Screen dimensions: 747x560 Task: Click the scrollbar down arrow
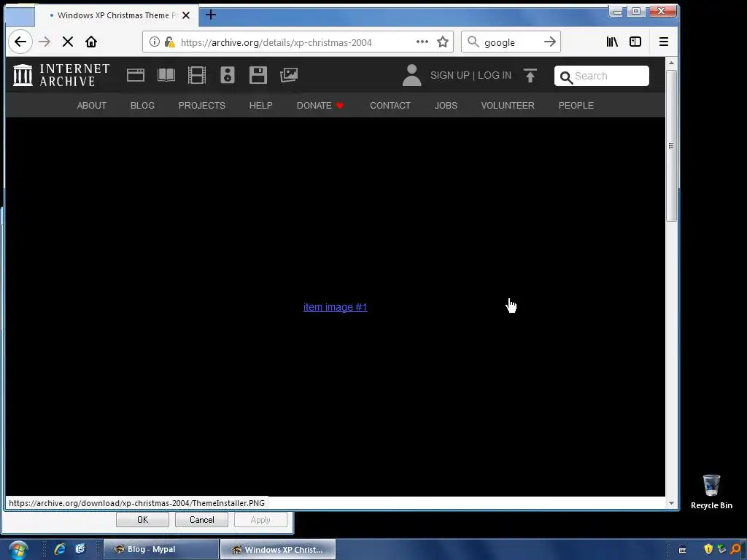(x=671, y=503)
